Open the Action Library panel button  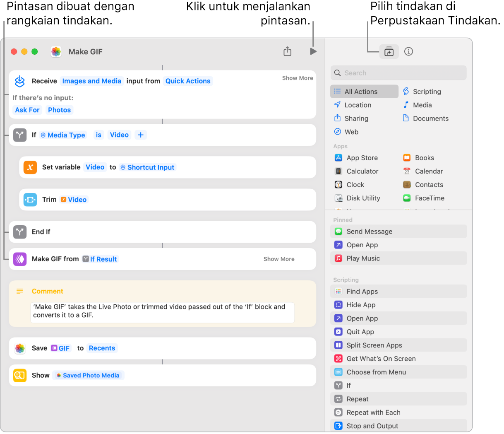(389, 51)
